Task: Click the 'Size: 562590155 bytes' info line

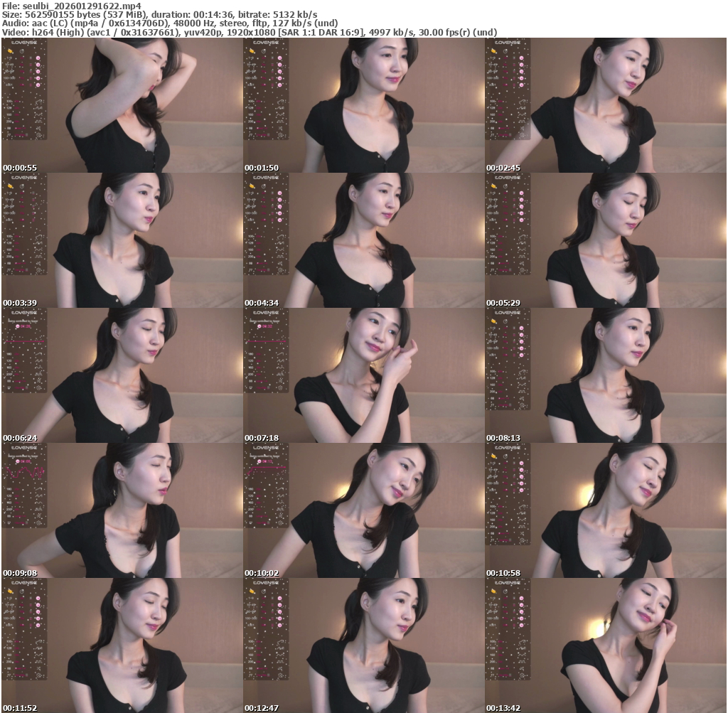Action: (x=160, y=14)
